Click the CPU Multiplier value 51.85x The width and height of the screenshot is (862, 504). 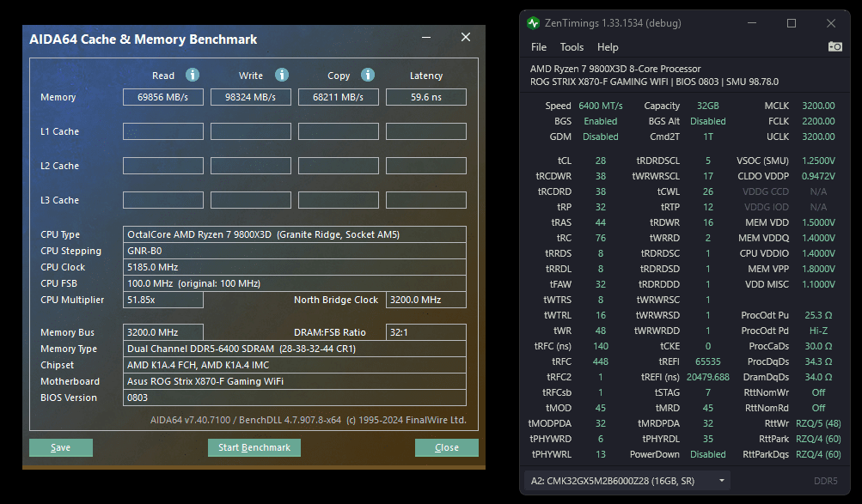coord(162,300)
